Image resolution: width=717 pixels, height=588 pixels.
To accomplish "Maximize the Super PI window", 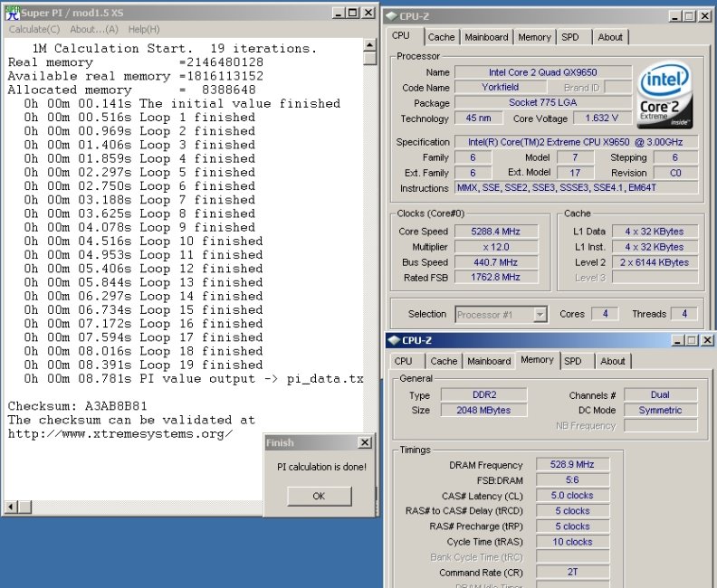I will point(352,13).
